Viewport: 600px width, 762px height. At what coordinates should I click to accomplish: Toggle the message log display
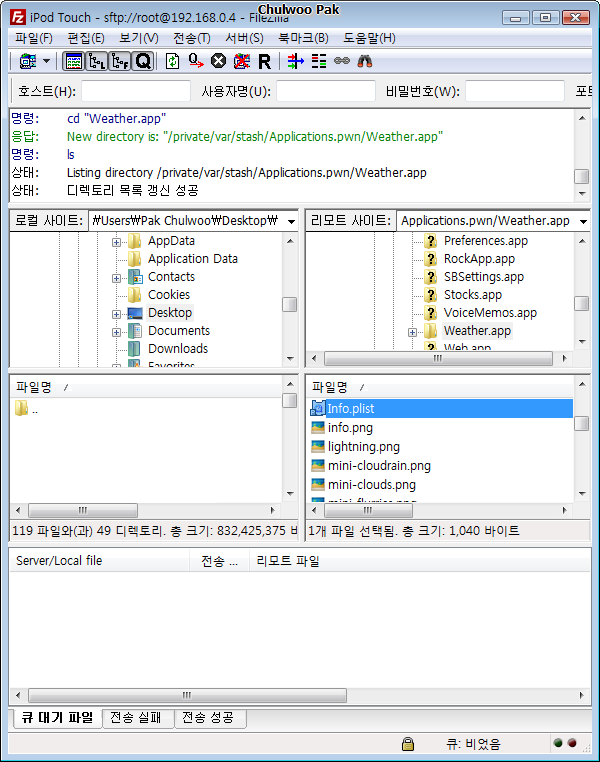74,61
